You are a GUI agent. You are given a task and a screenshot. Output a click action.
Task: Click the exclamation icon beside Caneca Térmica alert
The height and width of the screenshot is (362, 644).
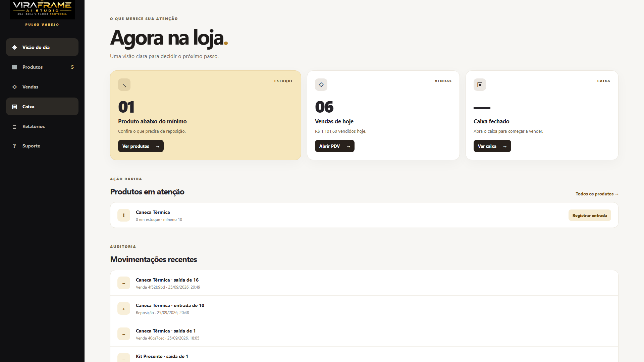(x=124, y=215)
